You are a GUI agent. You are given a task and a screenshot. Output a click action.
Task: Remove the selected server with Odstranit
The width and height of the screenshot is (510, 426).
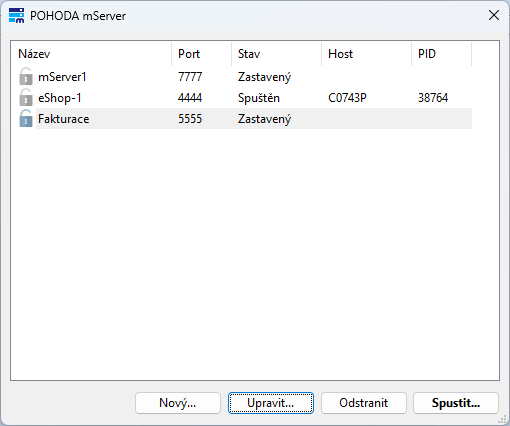[364, 403]
